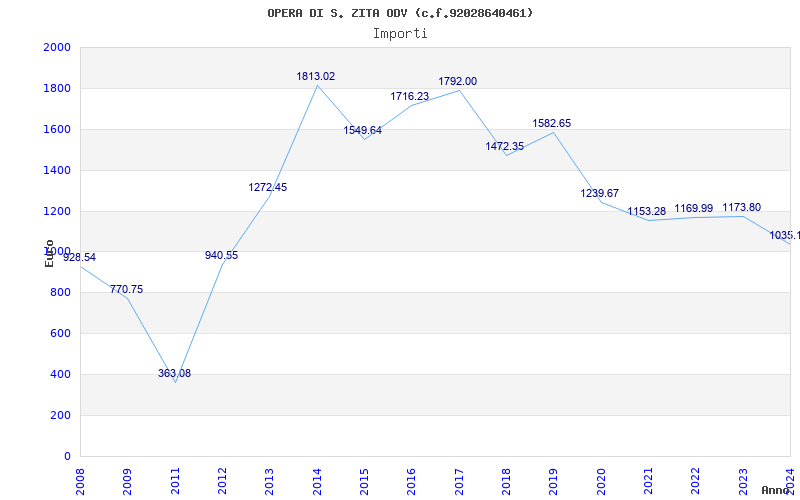Click the data label 1153.28
Viewport: 800px width, 500px height.
[646, 212]
